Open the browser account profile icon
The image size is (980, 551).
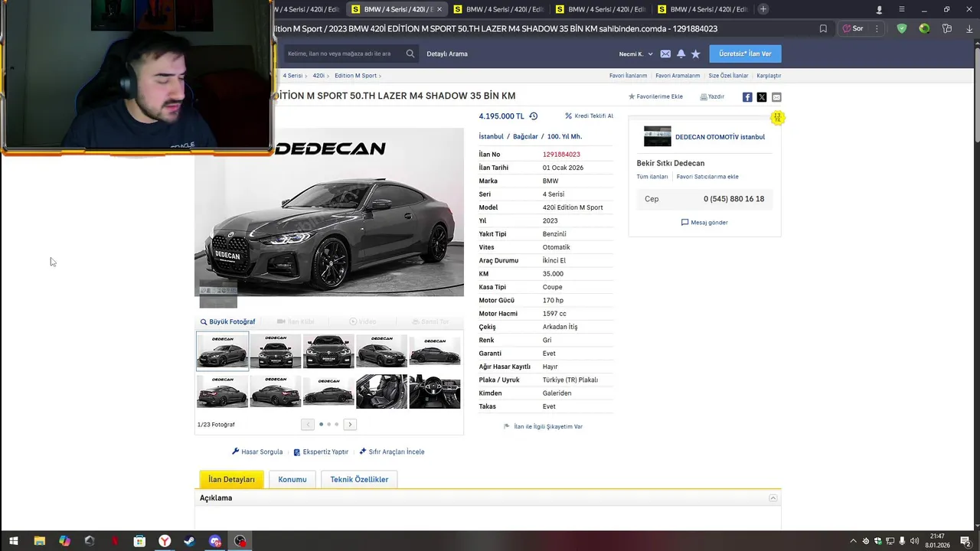click(x=879, y=9)
